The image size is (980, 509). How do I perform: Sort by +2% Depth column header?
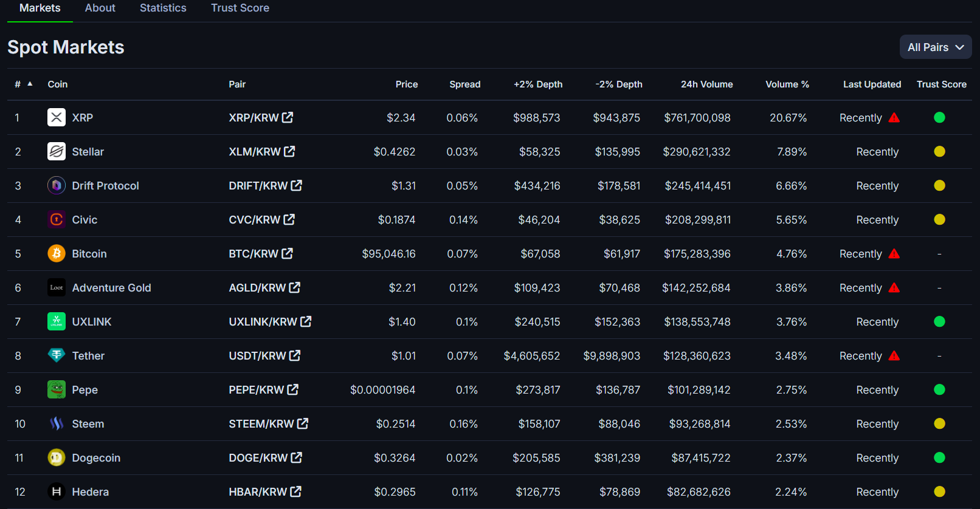coord(538,84)
